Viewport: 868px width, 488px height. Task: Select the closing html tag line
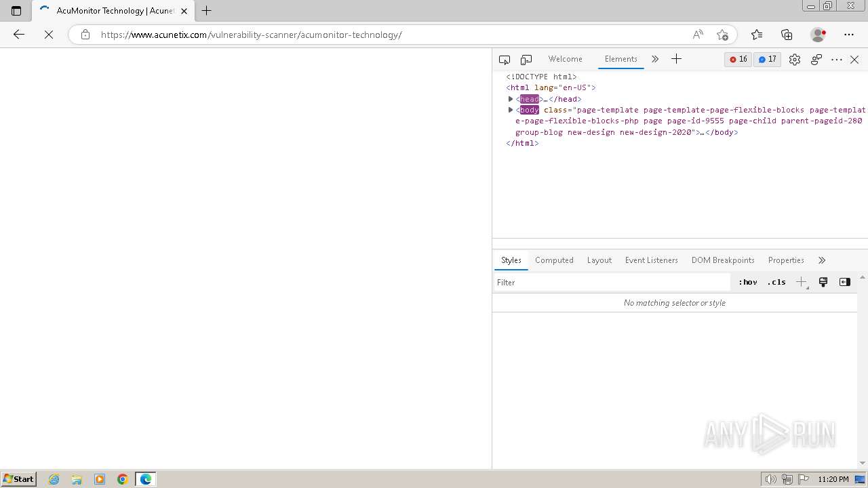[522, 143]
